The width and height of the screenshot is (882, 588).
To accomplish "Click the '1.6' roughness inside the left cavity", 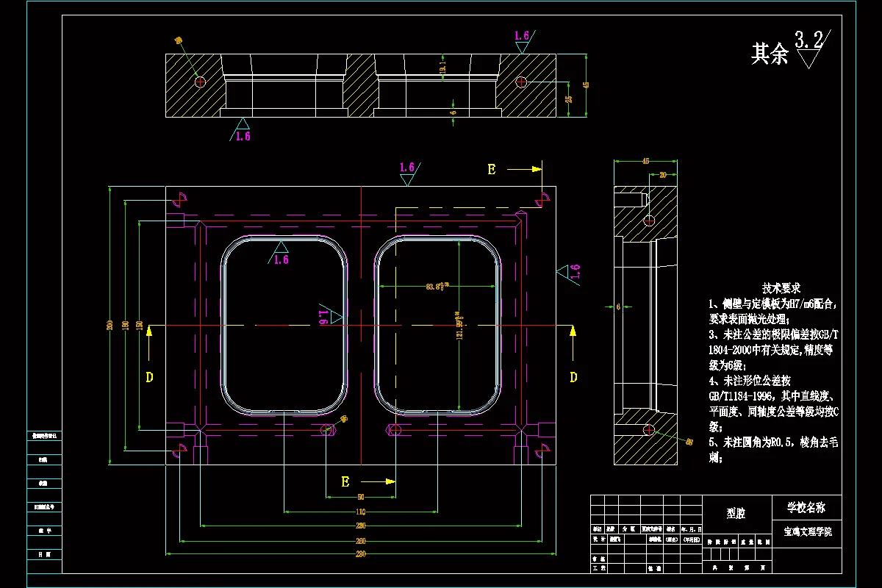I will click(x=281, y=259).
